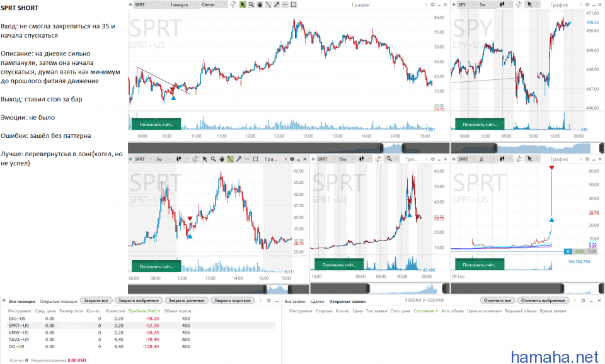
Task: Activate magnifier in 15-minute SPRT chart
Action: click(x=389, y=159)
